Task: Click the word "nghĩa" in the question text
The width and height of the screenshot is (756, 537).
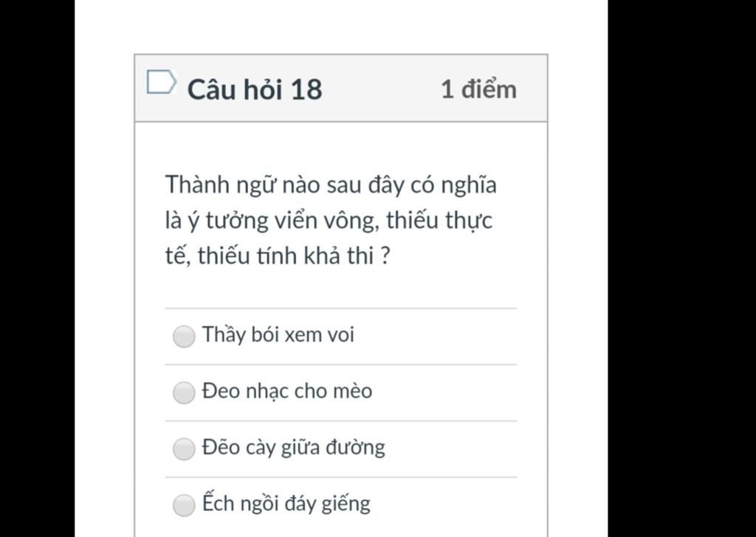Action: coord(468,185)
